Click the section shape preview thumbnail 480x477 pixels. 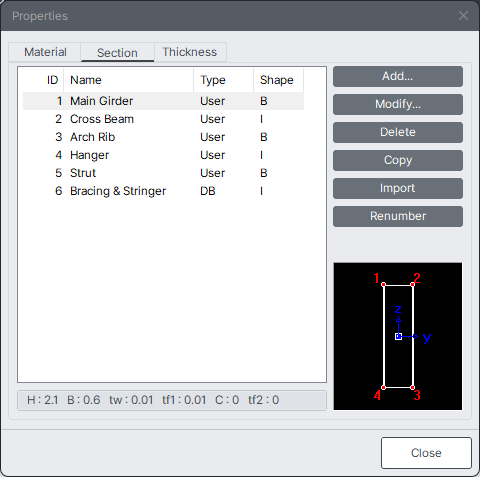point(398,336)
